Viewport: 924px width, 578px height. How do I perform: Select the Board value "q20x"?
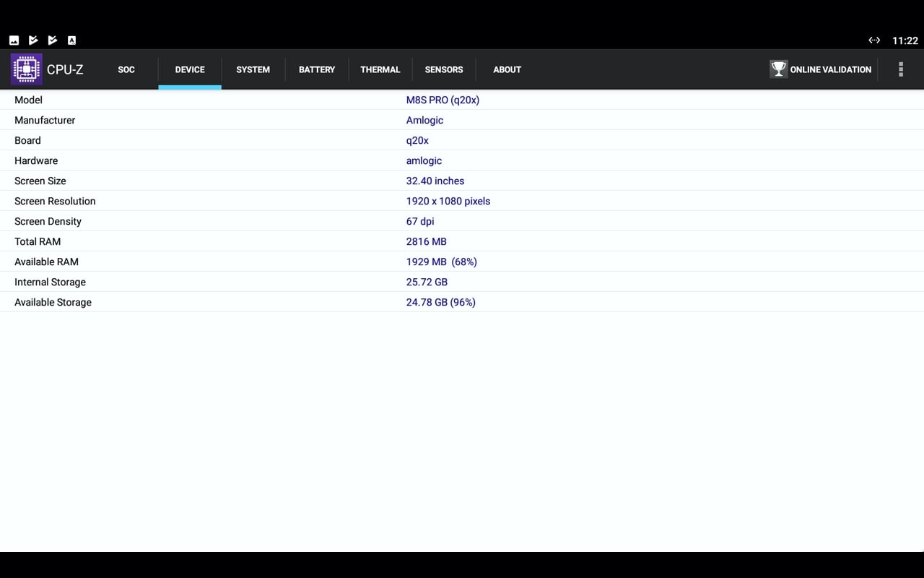point(417,140)
